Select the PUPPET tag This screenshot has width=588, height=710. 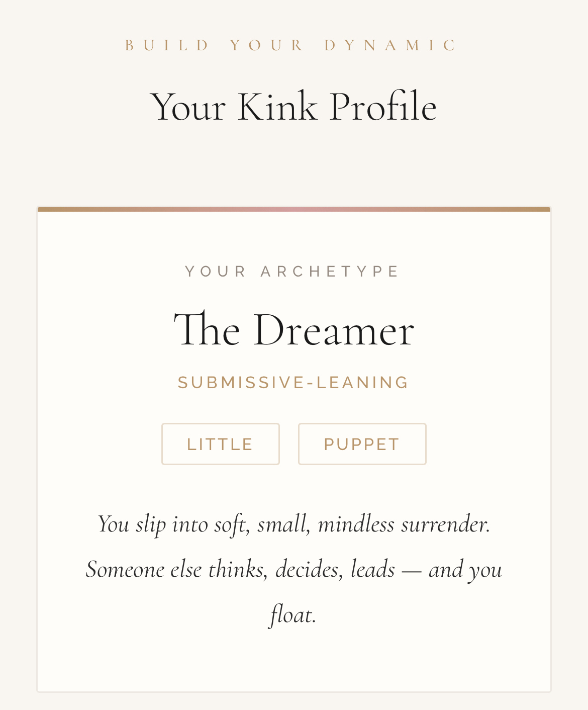tap(362, 444)
